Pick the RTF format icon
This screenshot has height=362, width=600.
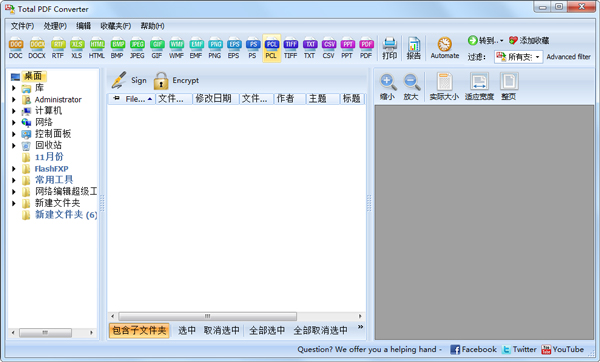(x=58, y=49)
